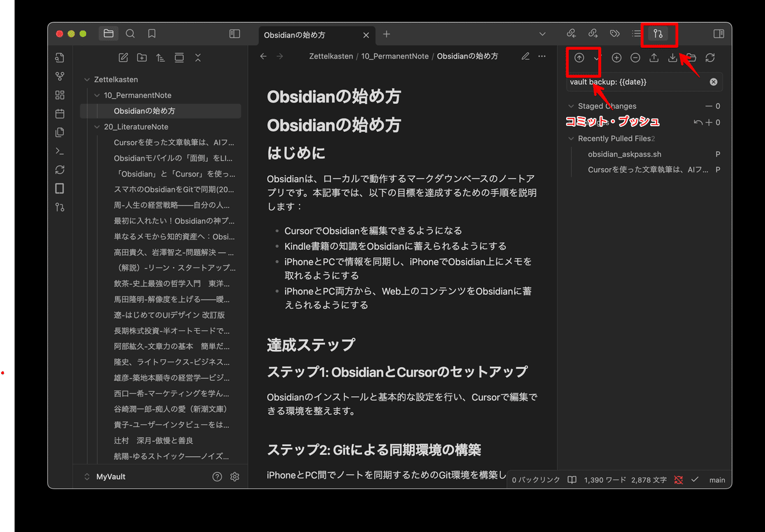This screenshot has height=532, width=765.
Task: Collapse the 10_PermanentNote folder
Action: pyautogui.click(x=98, y=95)
